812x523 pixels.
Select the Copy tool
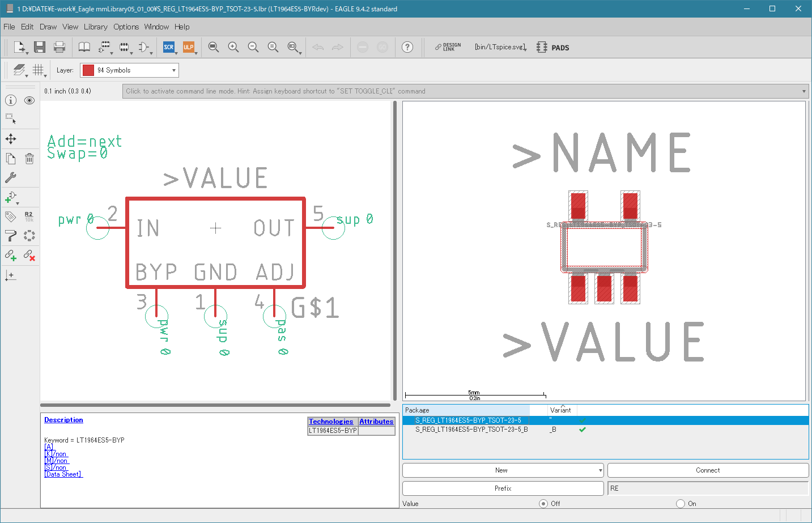coord(11,159)
